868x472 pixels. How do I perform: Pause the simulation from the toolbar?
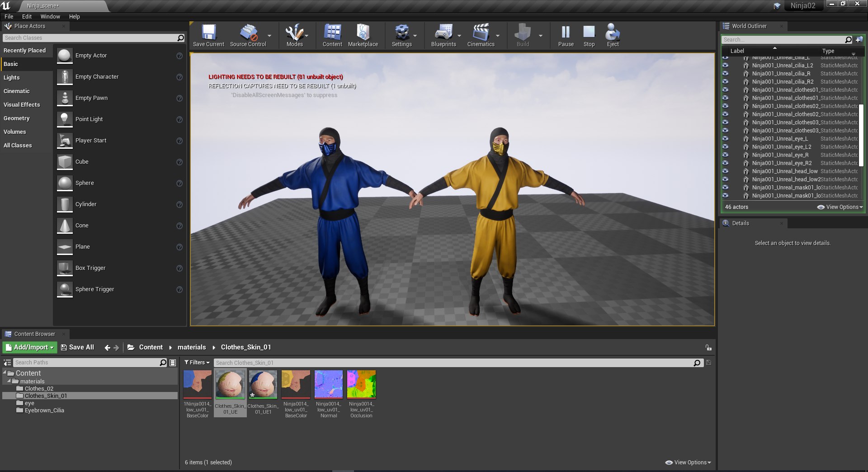click(566, 33)
